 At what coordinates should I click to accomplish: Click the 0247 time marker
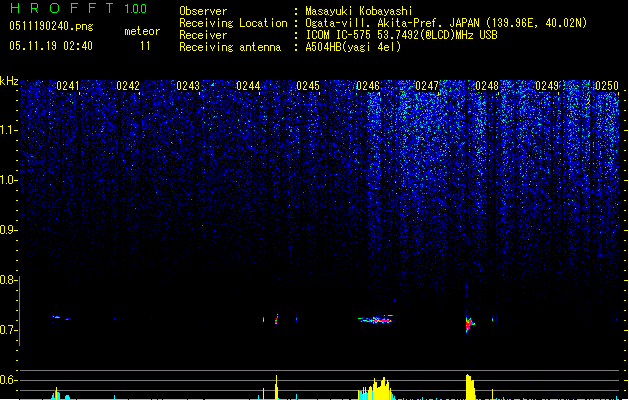pos(427,86)
